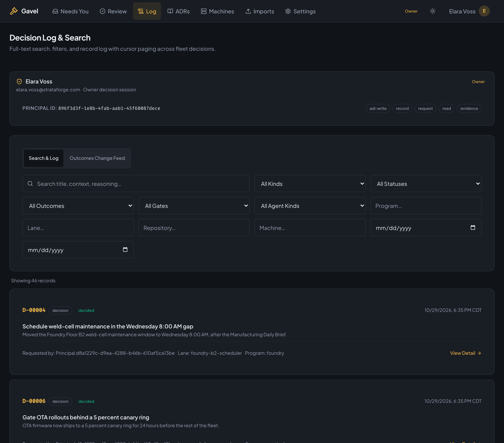
Task: Open the ADRs section
Action: (x=178, y=11)
